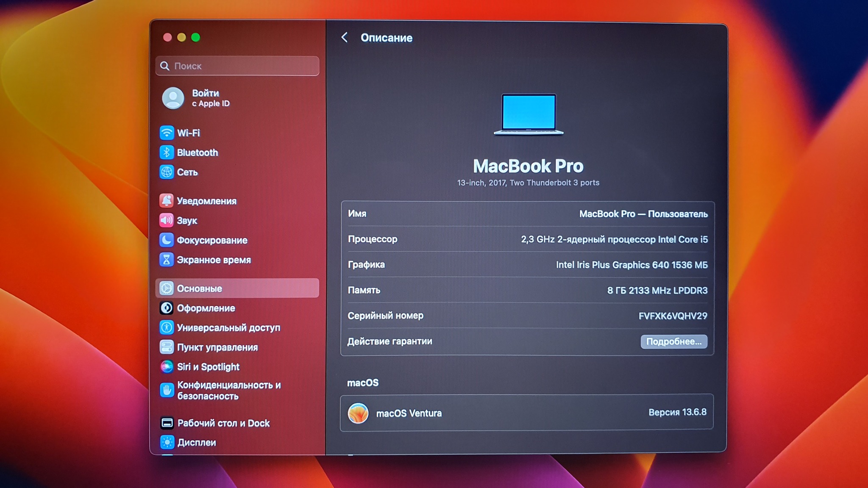Open the Звук speaker icon
The width and height of the screenshot is (868, 488).
(x=167, y=220)
